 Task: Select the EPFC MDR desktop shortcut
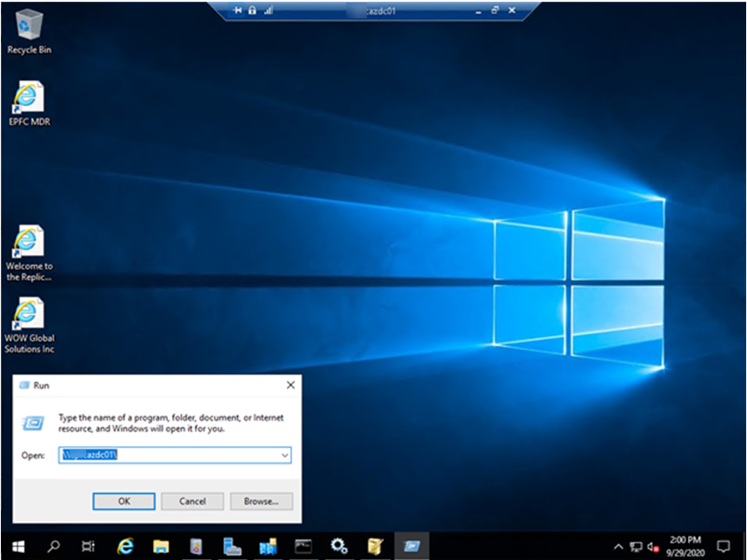tap(29, 99)
